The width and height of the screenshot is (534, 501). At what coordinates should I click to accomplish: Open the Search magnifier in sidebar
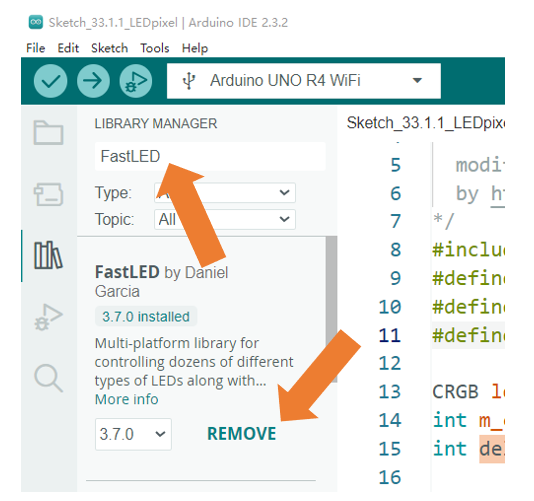[48, 378]
